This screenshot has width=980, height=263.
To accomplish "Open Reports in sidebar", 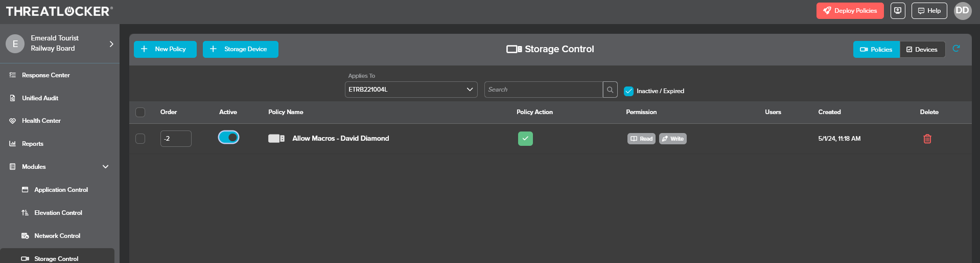I will point(33,144).
